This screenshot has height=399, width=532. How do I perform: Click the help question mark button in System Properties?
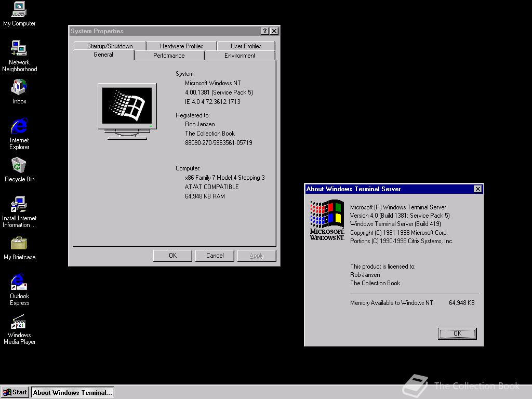pyautogui.click(x=265, y=31)
